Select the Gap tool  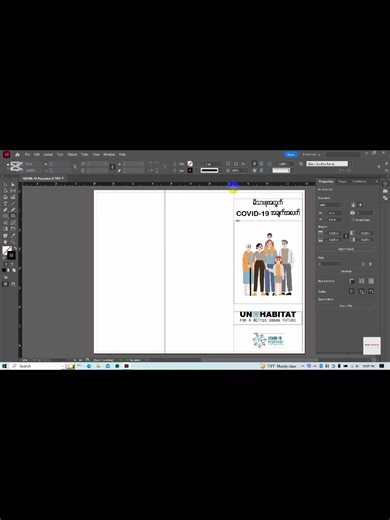(x=13, y=191)
